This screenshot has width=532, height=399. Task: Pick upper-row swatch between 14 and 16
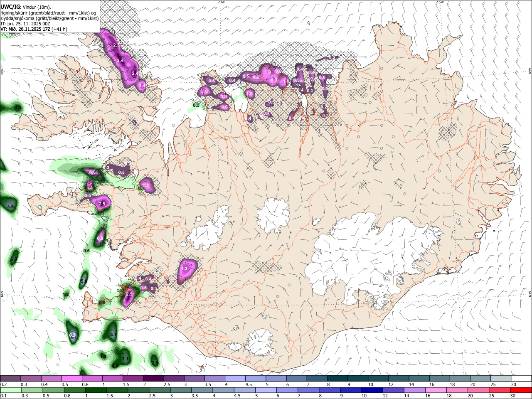coord(419,379)
